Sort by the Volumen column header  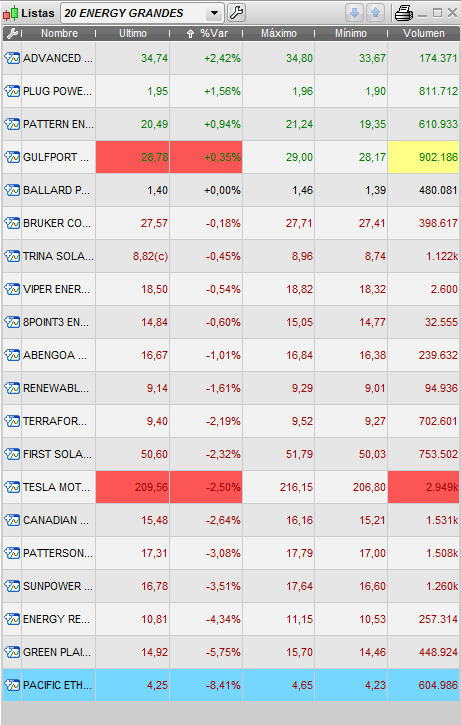[424, 33]
